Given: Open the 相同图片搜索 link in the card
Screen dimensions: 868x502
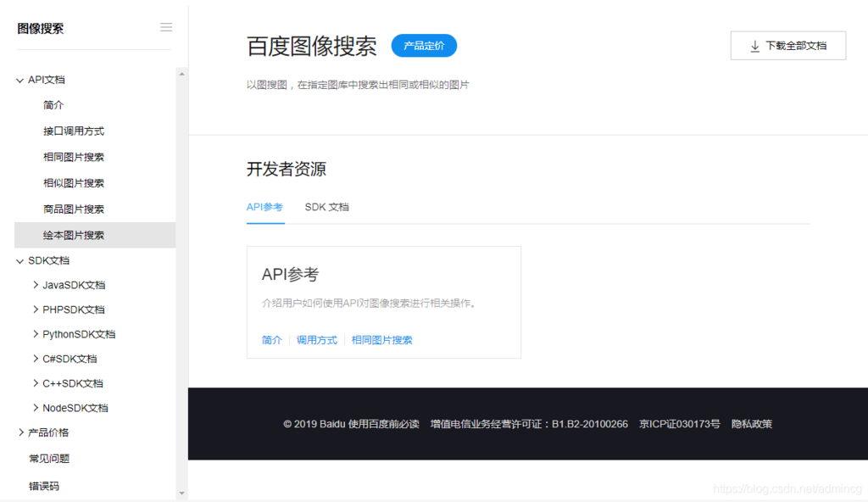Looking at the screenshot, I should [382, 340].
